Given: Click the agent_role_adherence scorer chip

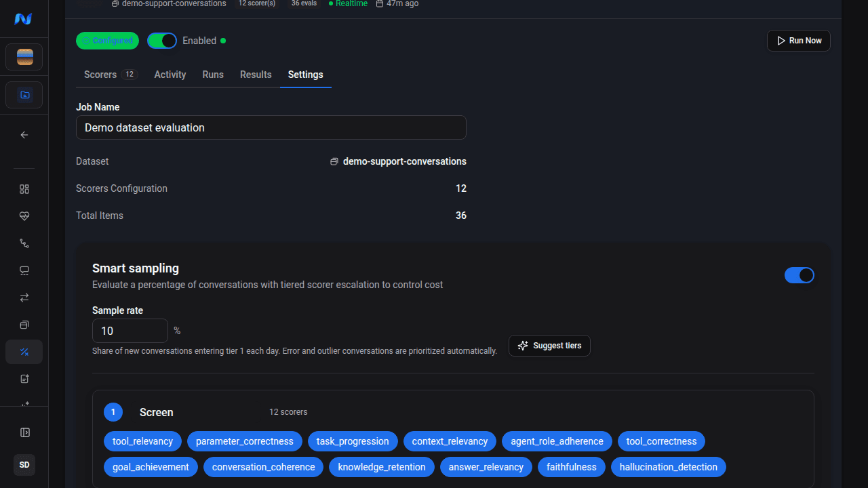Looking at the screenshot, I should (x=557, y=441).
